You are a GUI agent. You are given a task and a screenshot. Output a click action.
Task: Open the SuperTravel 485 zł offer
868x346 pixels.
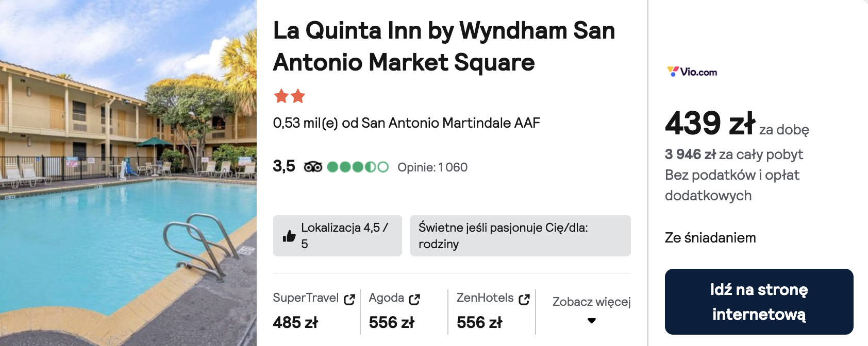point(314,311)
